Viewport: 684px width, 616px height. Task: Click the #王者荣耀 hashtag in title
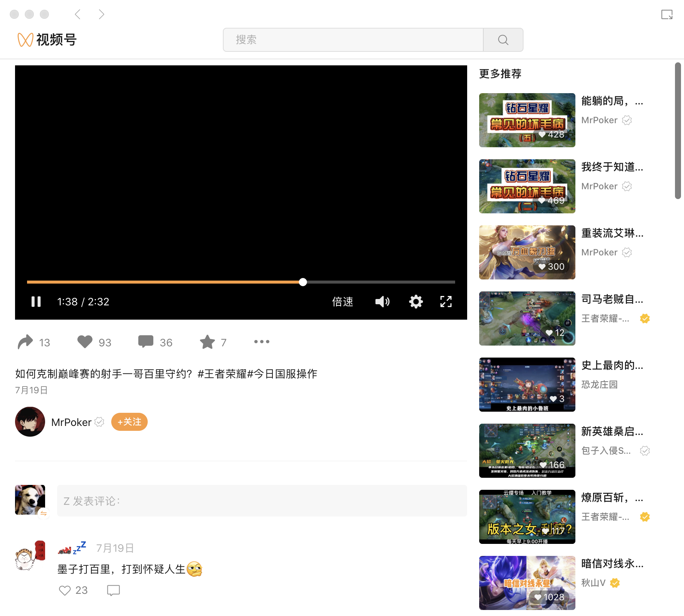(222, 374)
